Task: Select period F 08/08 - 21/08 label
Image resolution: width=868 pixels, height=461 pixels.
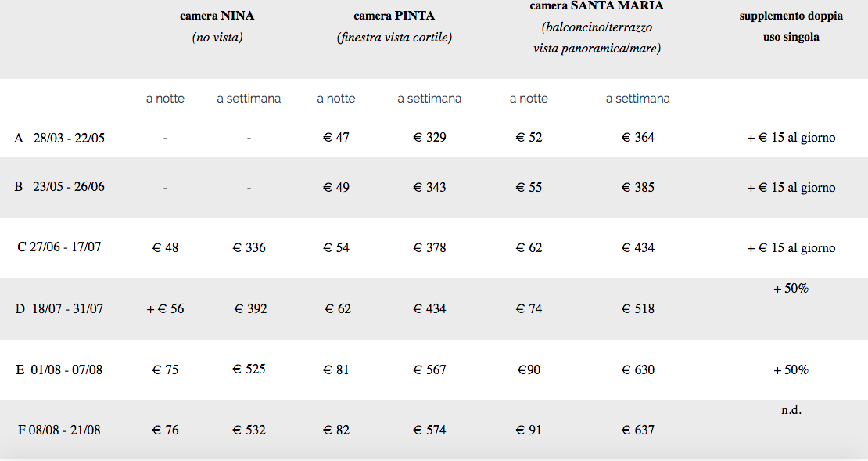Action: click(59, 430)
